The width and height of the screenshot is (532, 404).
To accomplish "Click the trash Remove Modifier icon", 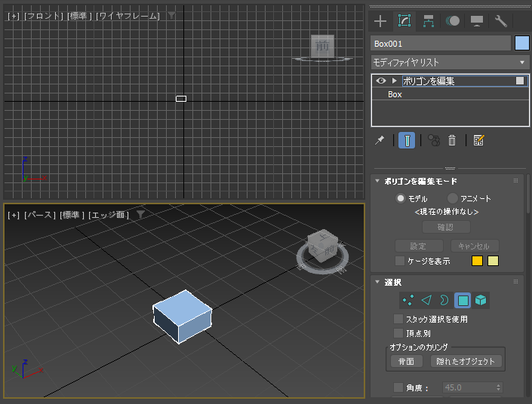I will 452,140.
